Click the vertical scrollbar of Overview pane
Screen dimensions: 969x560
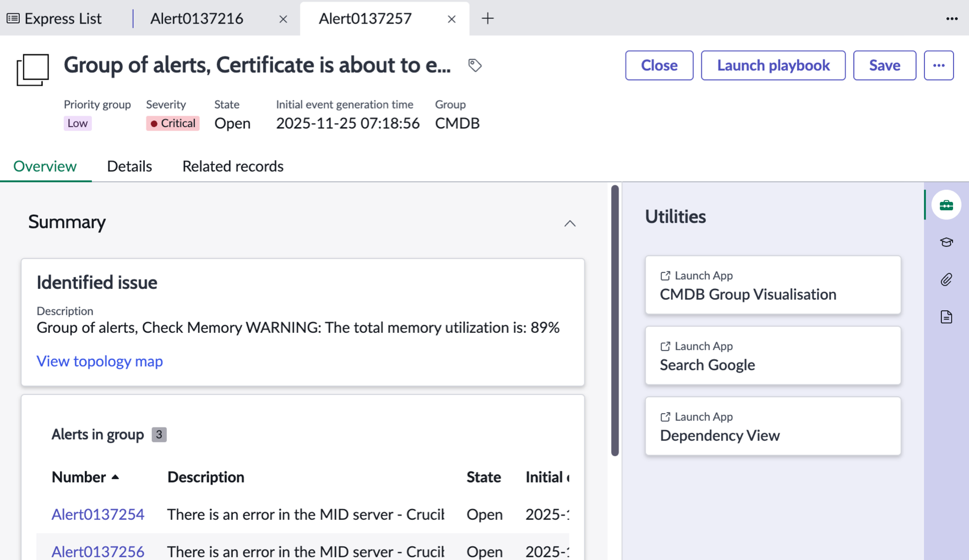(615, 321)
